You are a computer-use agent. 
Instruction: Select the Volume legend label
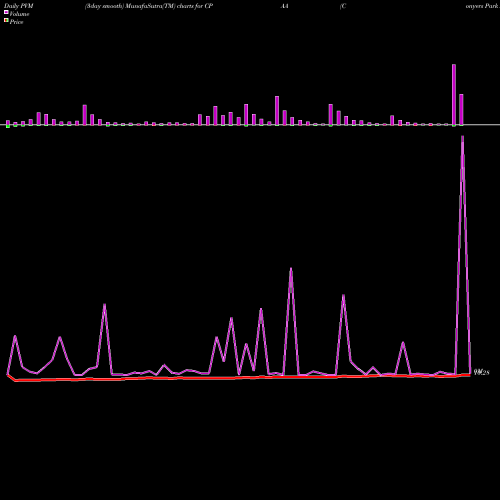(x=19, y=14)
